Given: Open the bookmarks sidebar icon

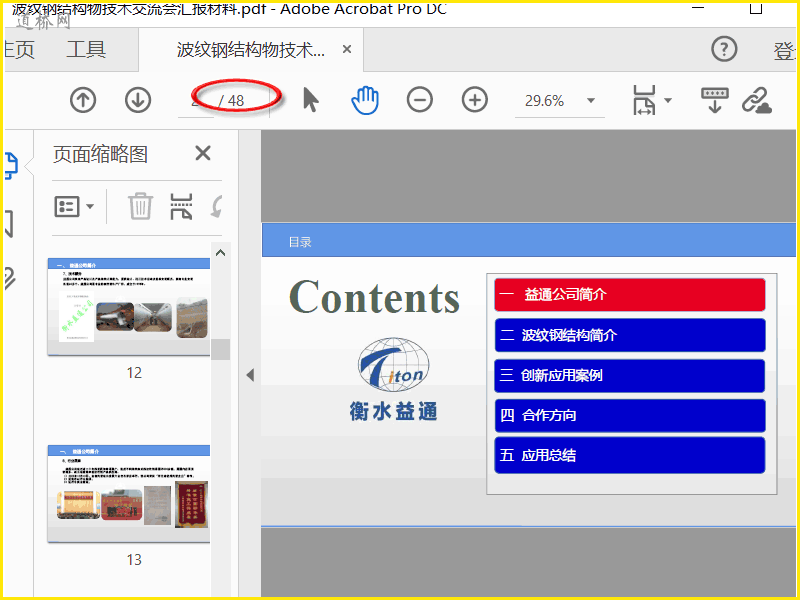Looking at the screenshot, I should click(9, 223).
